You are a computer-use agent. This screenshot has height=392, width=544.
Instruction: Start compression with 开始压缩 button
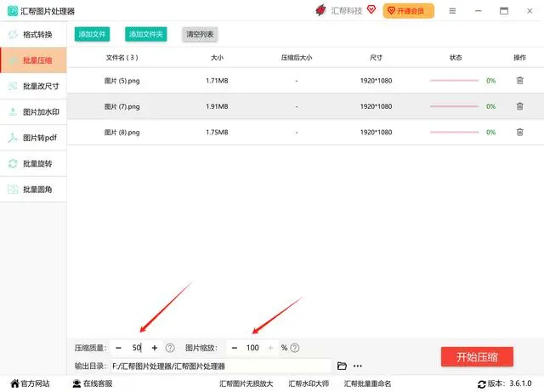pos(477,356)
